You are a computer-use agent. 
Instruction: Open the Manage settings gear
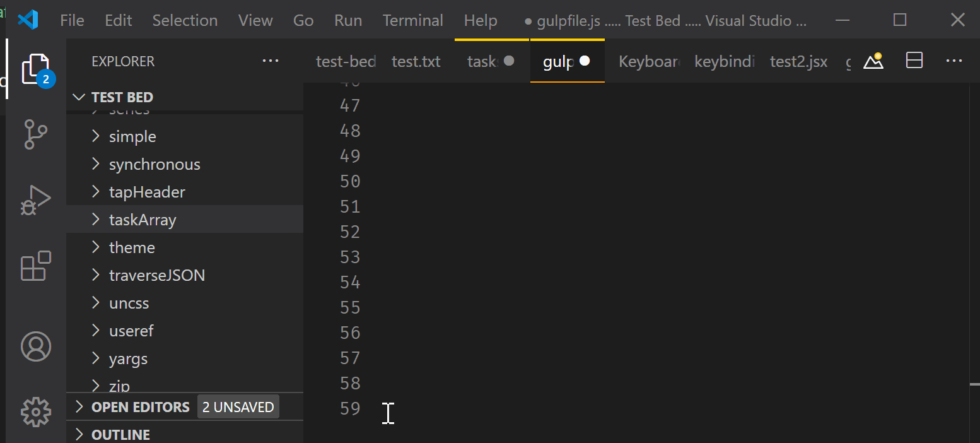(35, 411)
